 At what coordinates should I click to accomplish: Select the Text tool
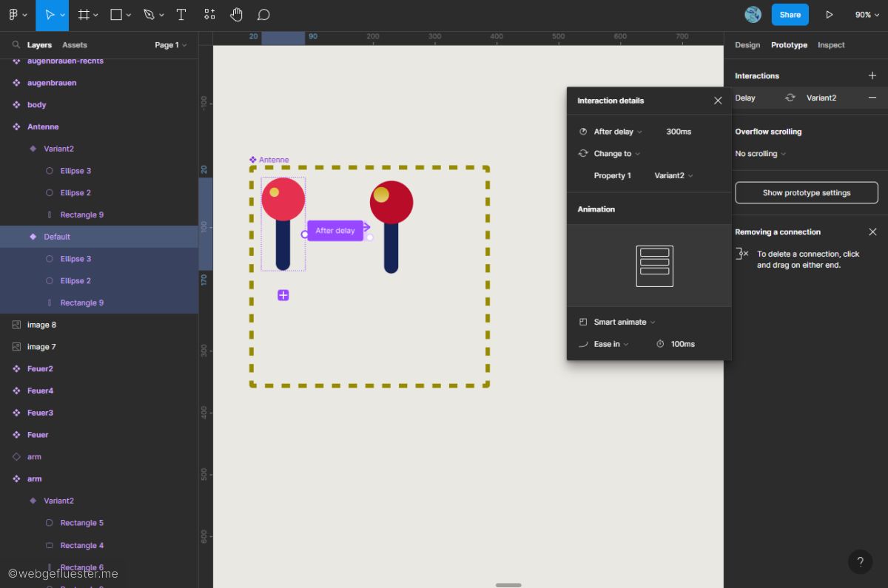pyautogui.click(x=181, y=15)
